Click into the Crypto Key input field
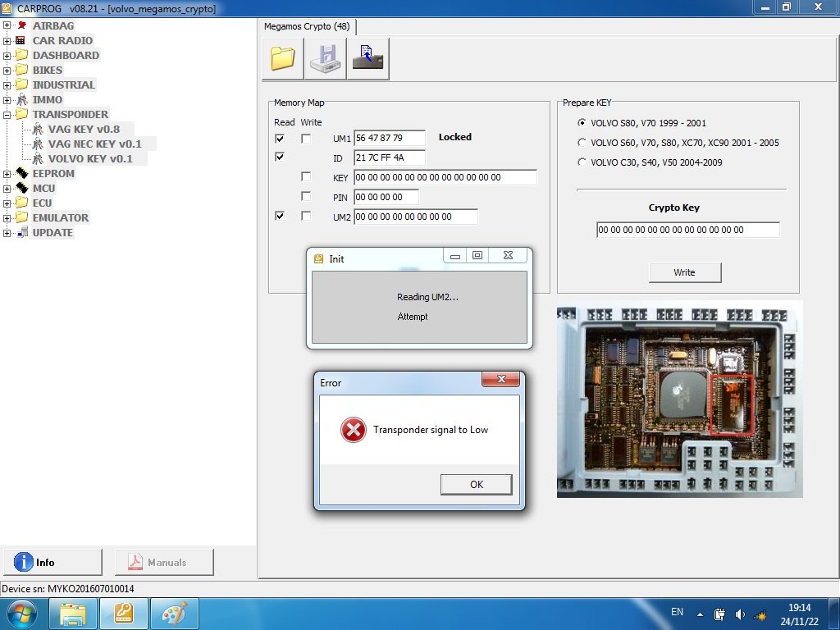The width and height of the screenshot is (840, 630). [688, 230]
